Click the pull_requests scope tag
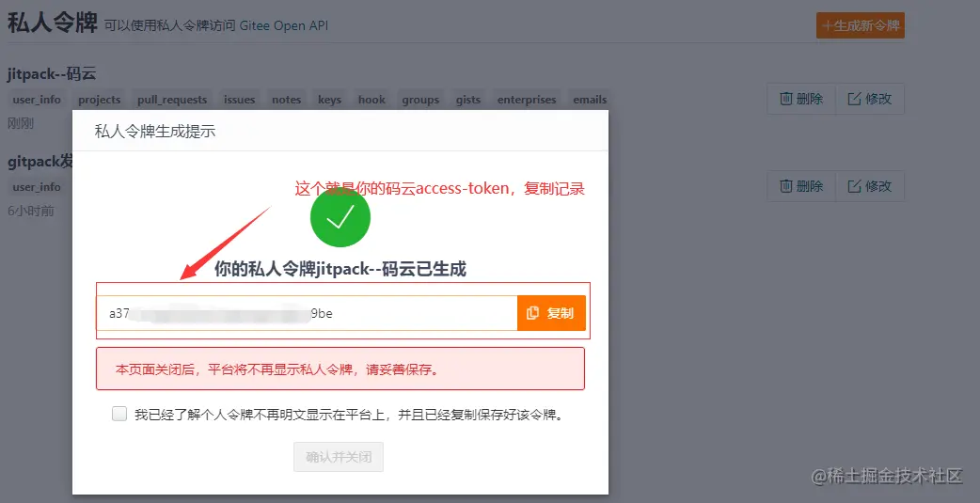Image resolution: width=980 pixels, height=503 pixels. [x=172, y=100]
